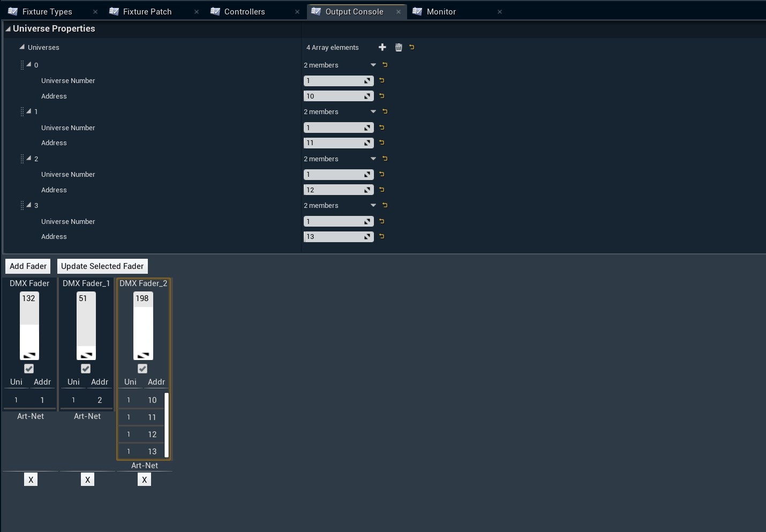Reset element 1 Universe Number to default
The image size is (766, 532).
click(x=382, y=128)
